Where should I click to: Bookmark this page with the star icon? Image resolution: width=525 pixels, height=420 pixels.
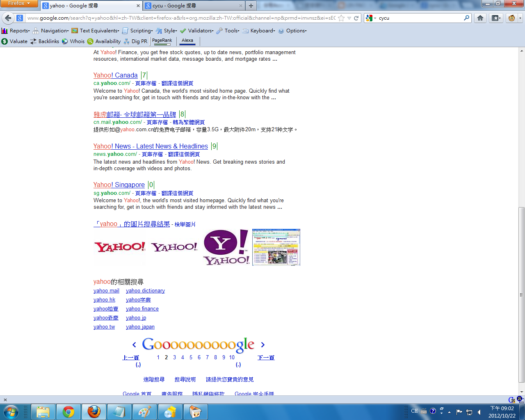click(x=341, y=18)
